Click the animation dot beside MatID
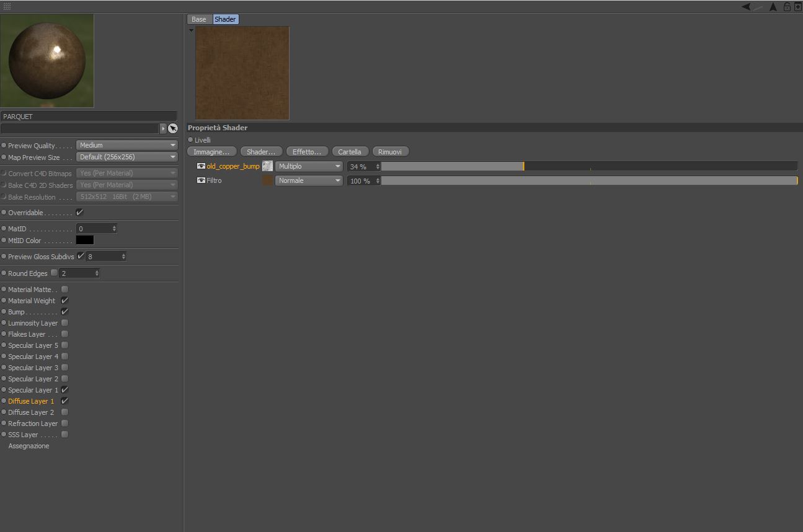The height and width of the screenshot is (532, 803). (x=4, y=229)
